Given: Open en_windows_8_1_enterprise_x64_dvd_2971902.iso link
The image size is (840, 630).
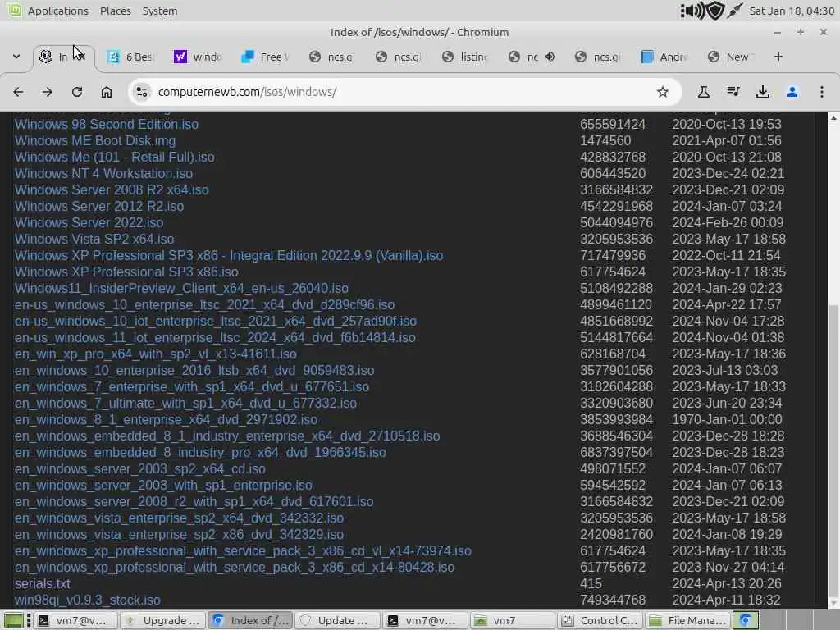Looking at the screenshot, I should pos(166,419).
